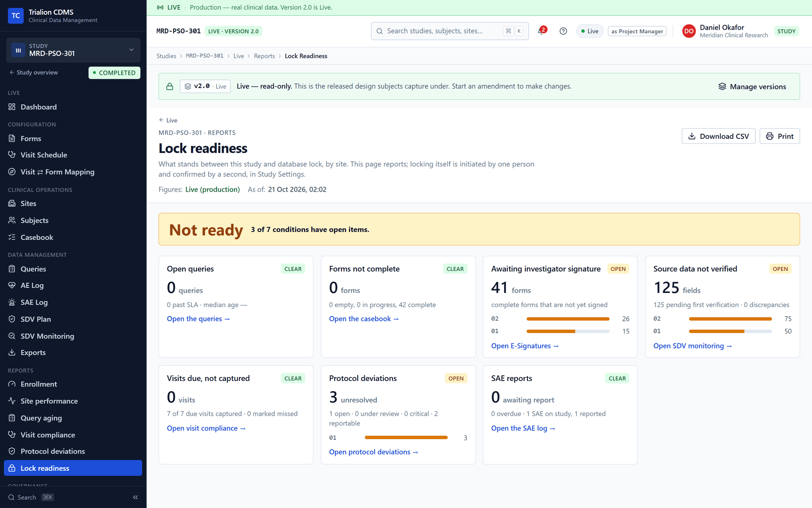
Task: Open the Enrollment report icon
Action: click(12, 384)
